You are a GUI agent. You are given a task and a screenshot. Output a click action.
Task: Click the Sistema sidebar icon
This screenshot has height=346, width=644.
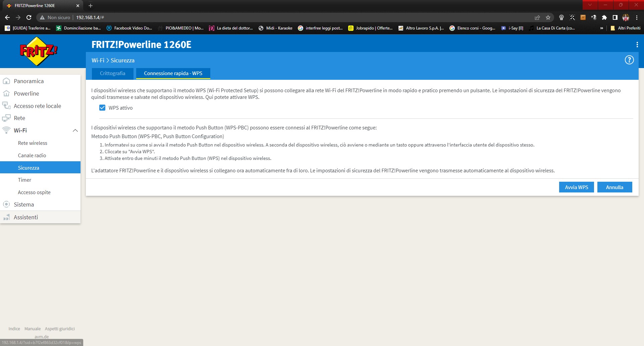[x=6, y=204]
